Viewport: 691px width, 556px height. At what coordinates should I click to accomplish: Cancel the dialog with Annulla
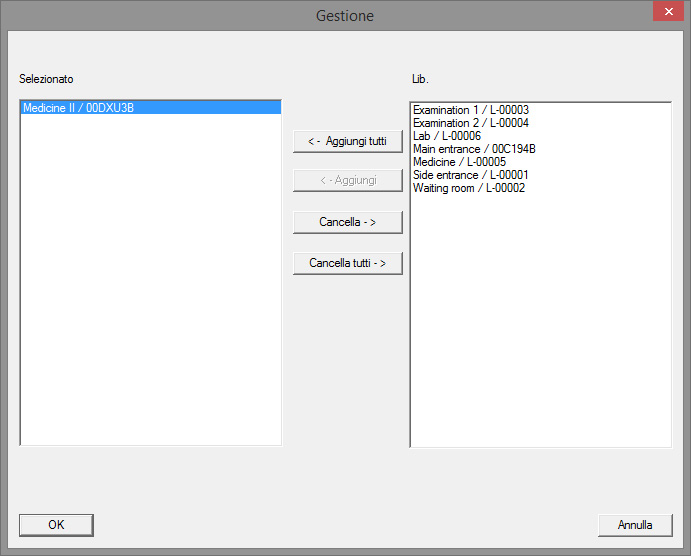634,525
